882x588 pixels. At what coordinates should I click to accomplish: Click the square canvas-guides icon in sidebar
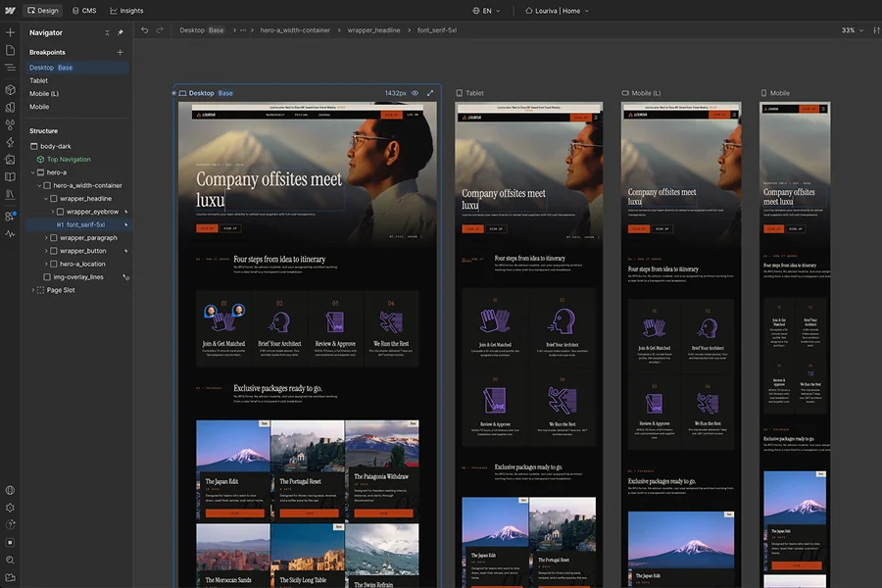coord(10,542)
